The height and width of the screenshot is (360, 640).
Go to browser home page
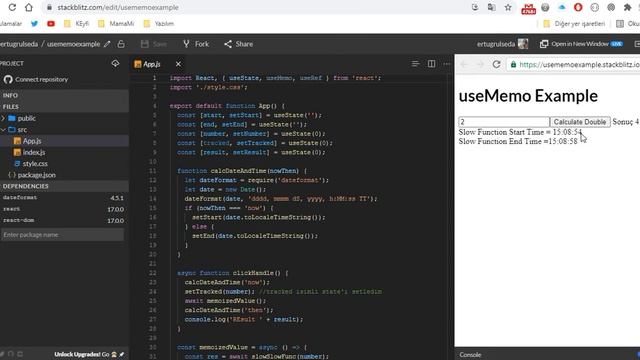(29, 7)
